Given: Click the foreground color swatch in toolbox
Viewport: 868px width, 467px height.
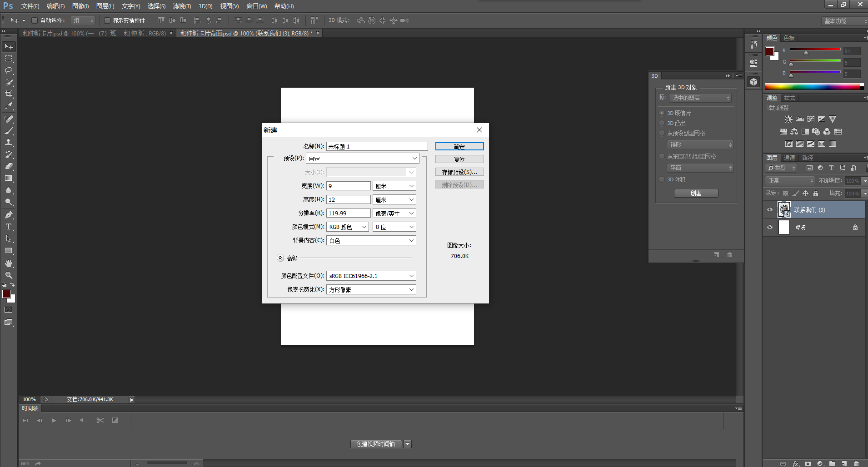Looking at the screenshot, I should pos(6,294).
